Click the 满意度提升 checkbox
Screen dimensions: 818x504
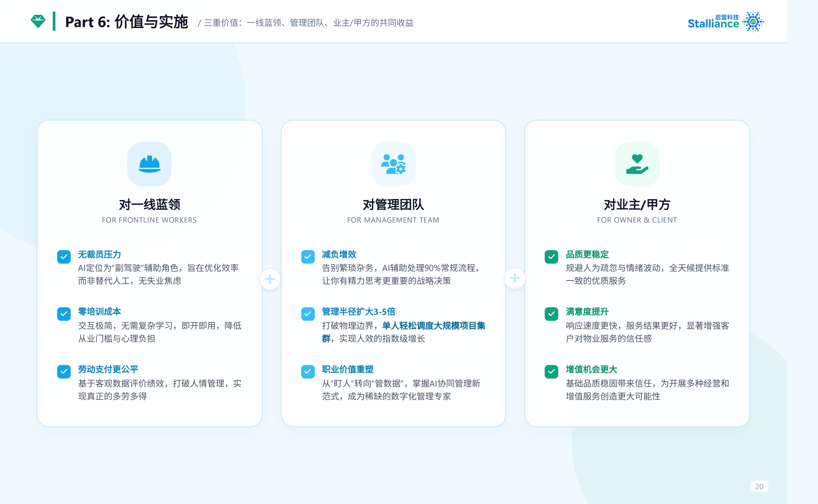[551, 314]
